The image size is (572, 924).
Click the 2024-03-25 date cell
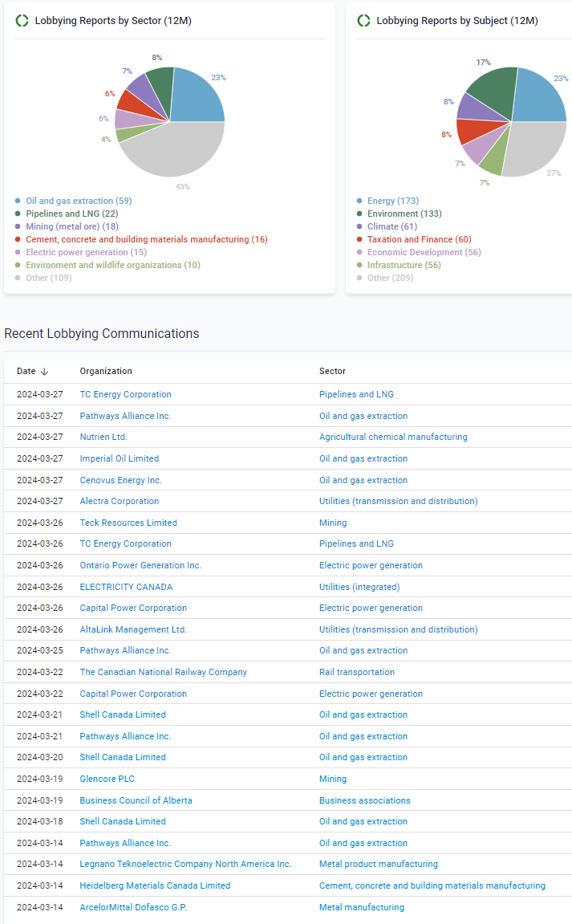[x=40, y=650]
